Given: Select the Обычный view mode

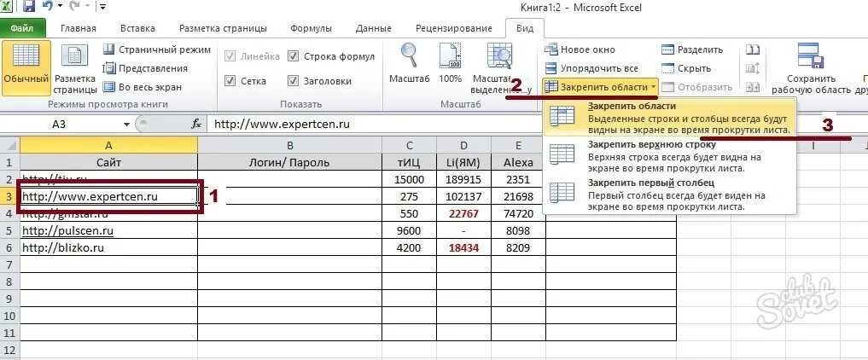Looking at the screenshot, I should click(26, 67).
